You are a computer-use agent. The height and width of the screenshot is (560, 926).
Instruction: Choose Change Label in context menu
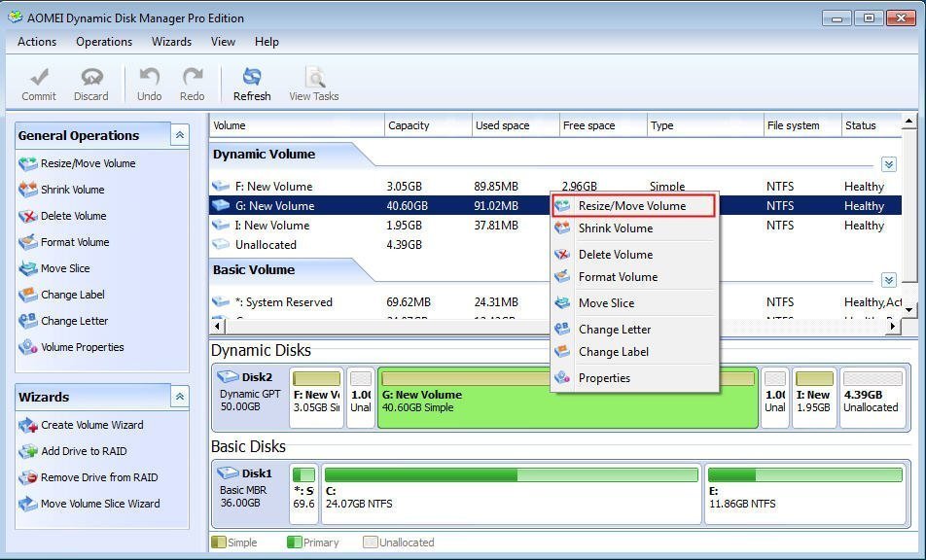[635, 352]
